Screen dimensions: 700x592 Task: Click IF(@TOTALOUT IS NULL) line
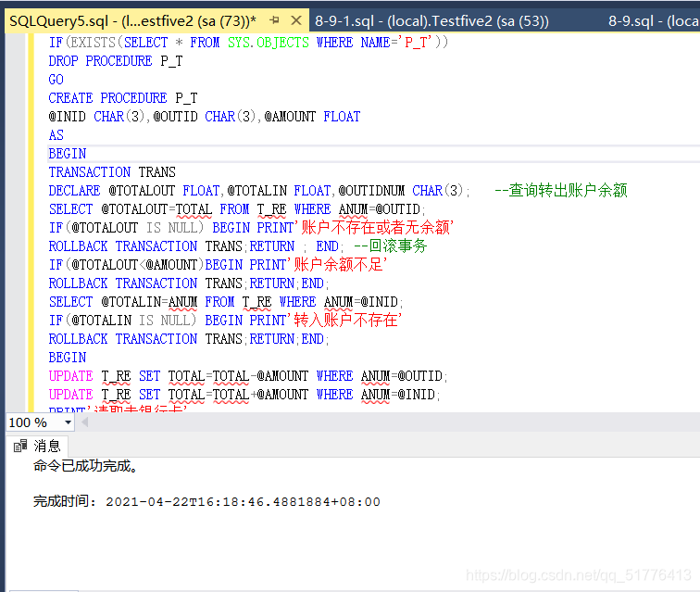point(251,227)
